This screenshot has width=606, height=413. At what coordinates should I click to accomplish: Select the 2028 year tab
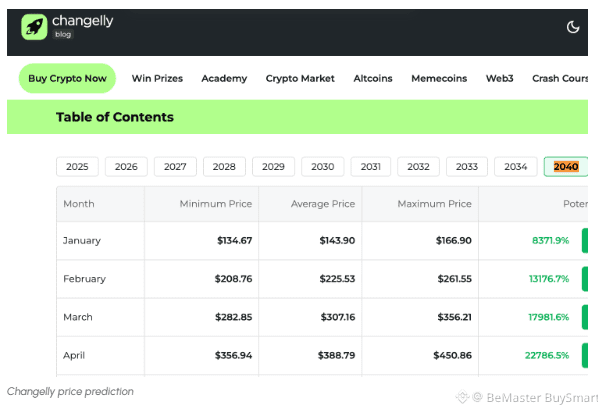pos(224,167)
